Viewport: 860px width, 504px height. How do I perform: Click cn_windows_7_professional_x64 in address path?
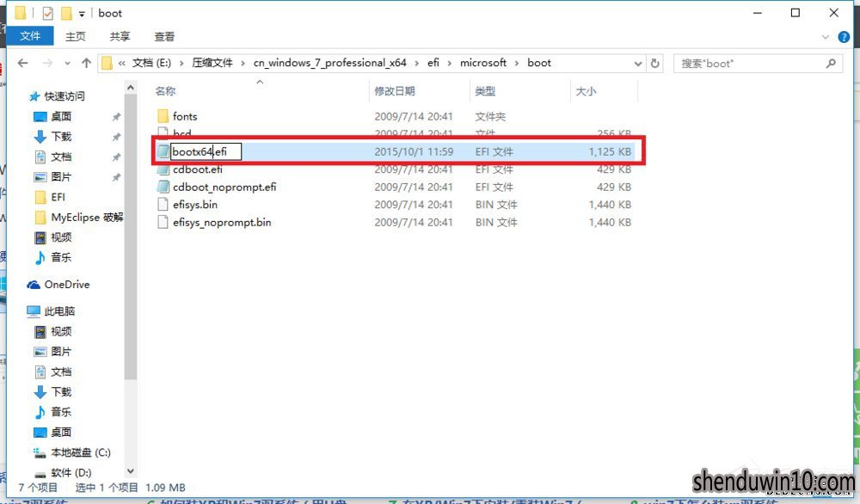pyautogui.click(x=329, y=63)
